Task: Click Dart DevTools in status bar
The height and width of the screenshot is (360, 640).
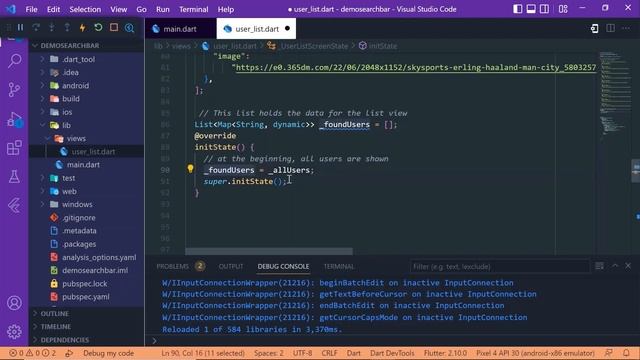Action: 392,353
